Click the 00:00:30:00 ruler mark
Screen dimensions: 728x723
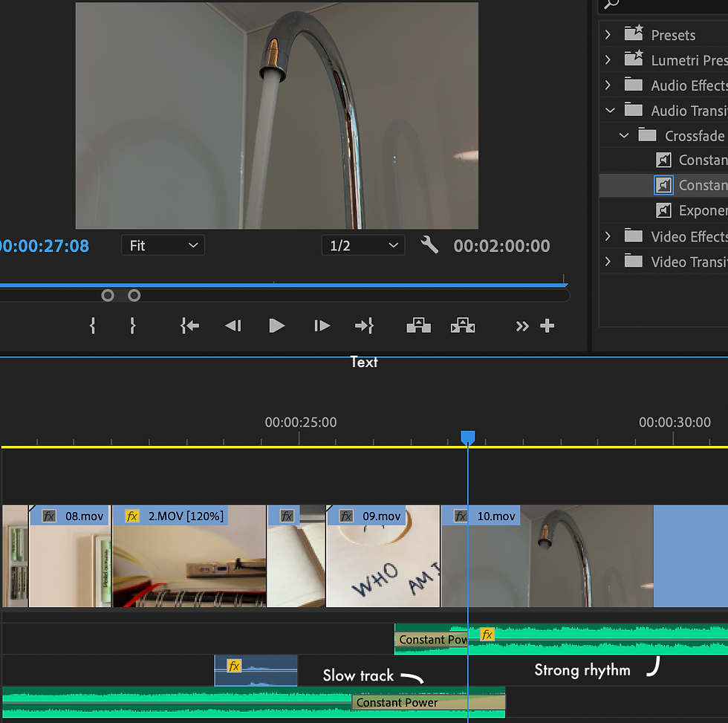click(675, 422)
